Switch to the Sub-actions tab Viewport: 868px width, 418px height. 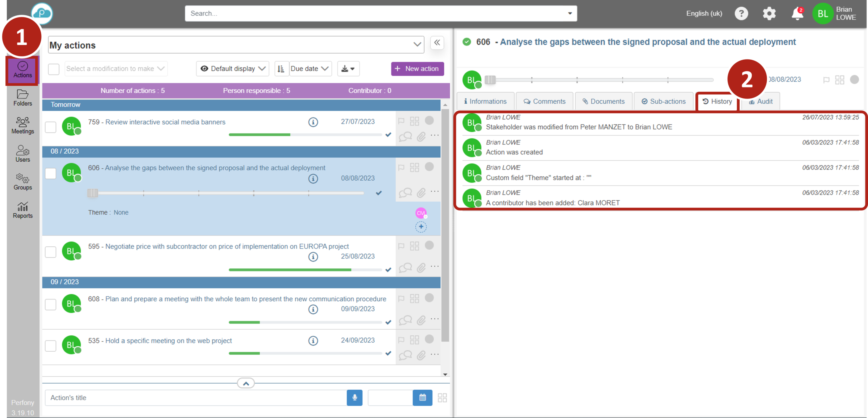point(663,101)
